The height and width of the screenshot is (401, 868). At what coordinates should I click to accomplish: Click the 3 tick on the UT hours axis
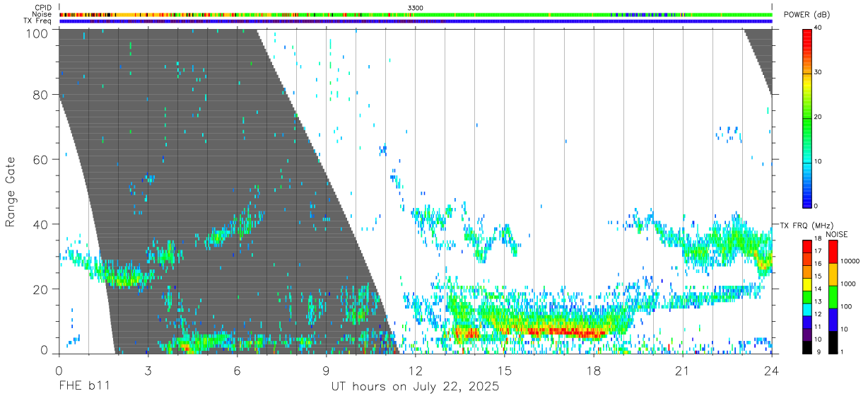(x=148, y=371)
